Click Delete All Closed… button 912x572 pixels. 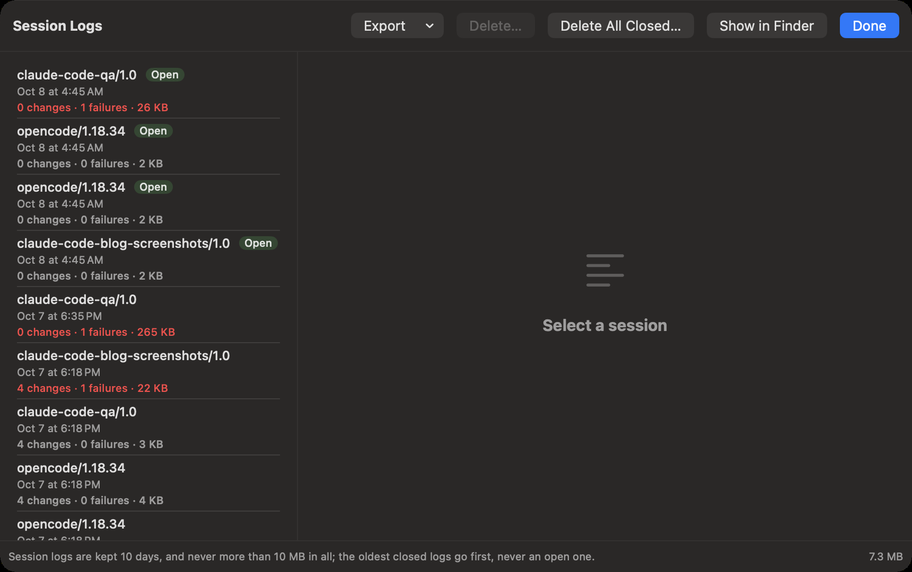click(620, 26)
